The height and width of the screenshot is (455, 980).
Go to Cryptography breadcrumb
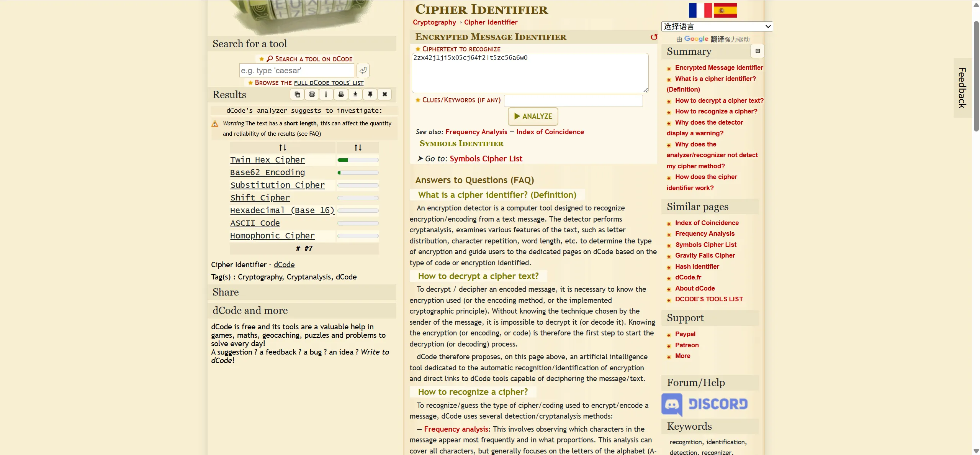434,22
